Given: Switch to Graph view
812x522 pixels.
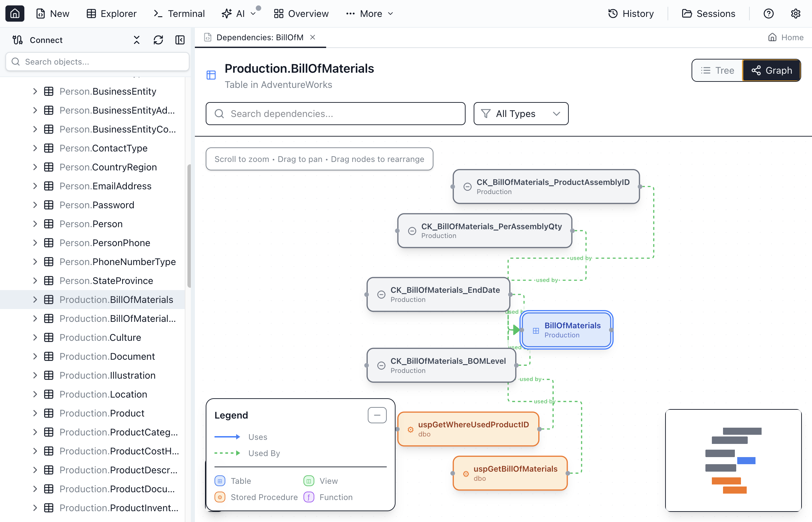Looking at the screenshot, I should pyautogui.click(x=771, y=71).
